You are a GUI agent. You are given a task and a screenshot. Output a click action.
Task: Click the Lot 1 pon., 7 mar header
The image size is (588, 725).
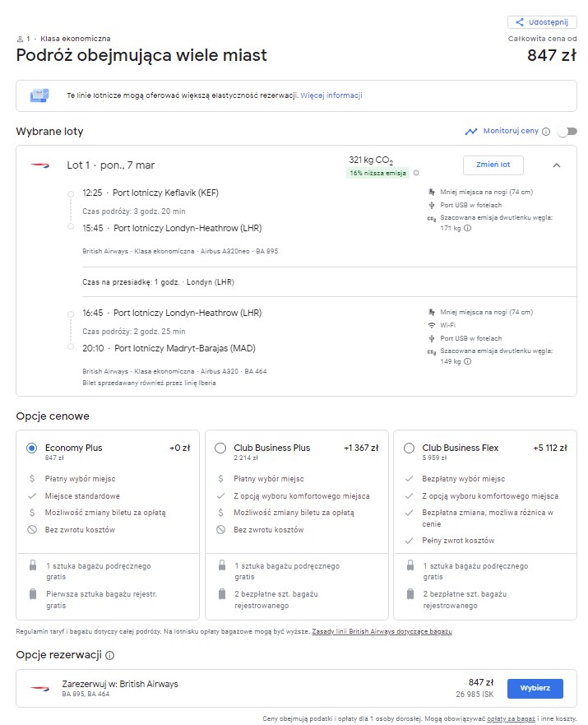[x=111, y=165]
